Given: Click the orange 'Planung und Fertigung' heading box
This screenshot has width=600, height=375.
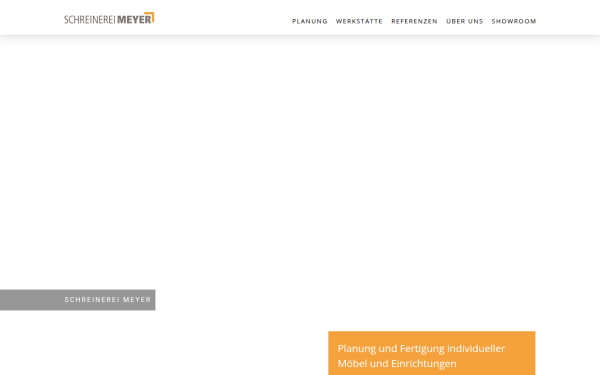Looking at the screenshot, I should point(432,353).
